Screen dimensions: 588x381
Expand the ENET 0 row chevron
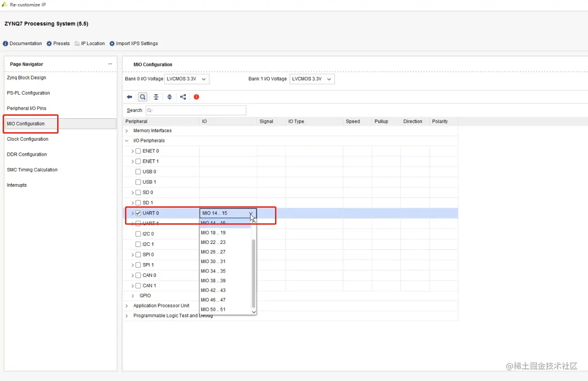pos(133,151)
